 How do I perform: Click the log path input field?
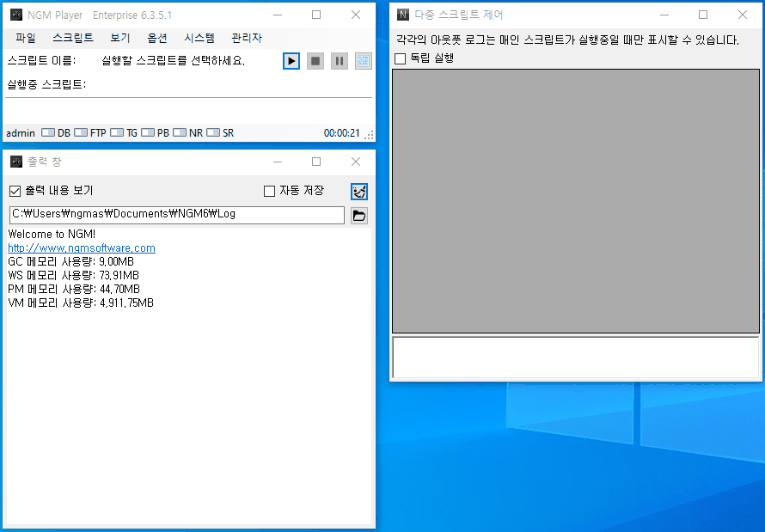click(176, 215)
